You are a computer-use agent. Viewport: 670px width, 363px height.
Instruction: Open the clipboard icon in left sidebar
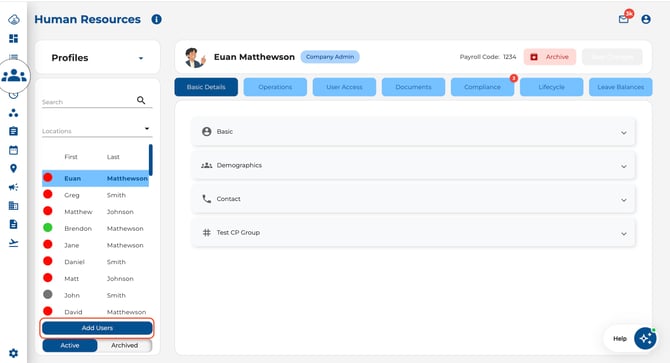[13, 131]
